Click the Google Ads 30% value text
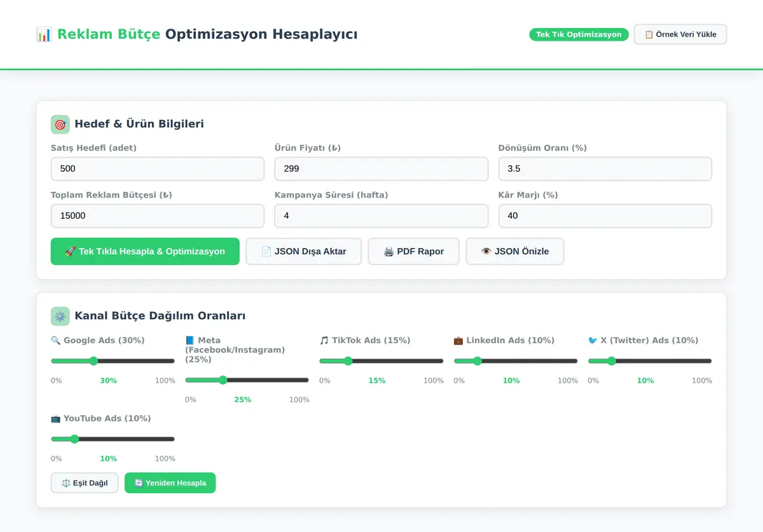 pos(109,381)
